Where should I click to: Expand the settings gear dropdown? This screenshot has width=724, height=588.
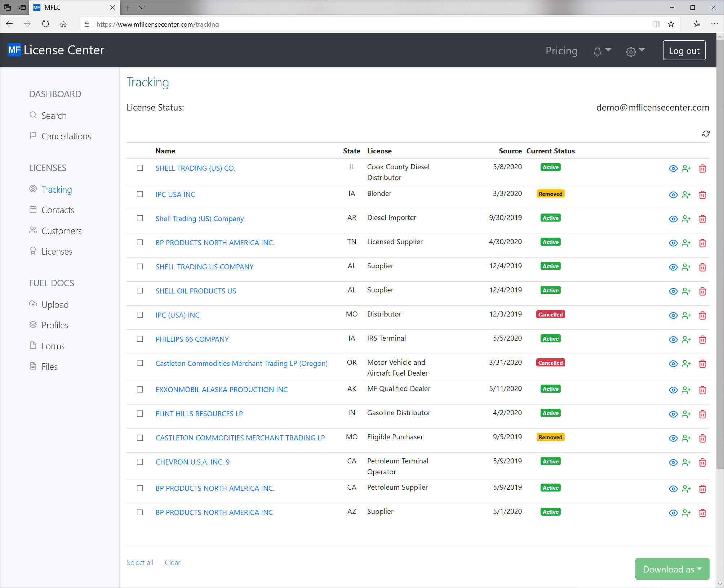pyautogui.click(x=635, y=51)
